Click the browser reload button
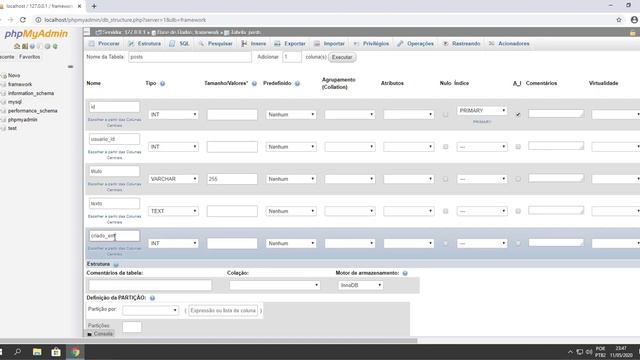Viewport: 640px width, 360px height. (x=23, y=20)
